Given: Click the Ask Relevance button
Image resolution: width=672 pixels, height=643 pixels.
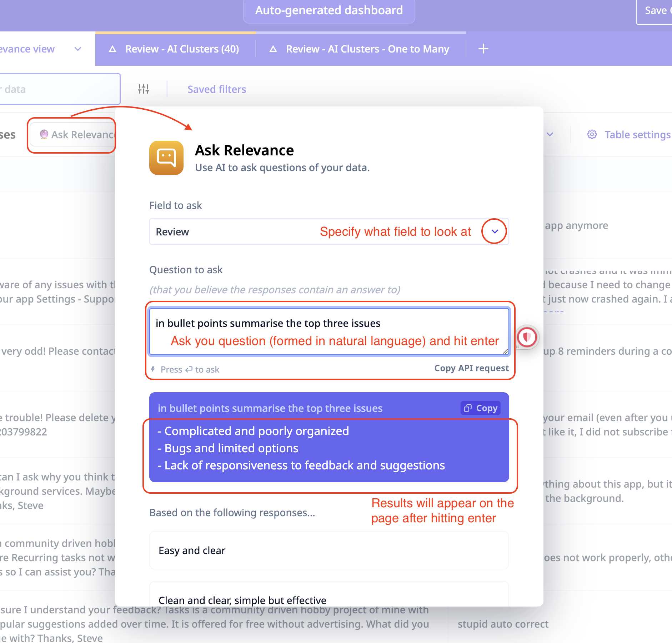Looking at the screenshot, I should (x=73, y=134).
